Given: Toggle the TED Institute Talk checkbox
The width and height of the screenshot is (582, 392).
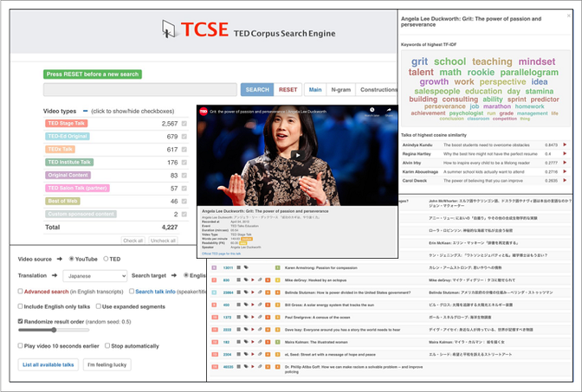Looking at the screenshot, I should tap(184, 163).
